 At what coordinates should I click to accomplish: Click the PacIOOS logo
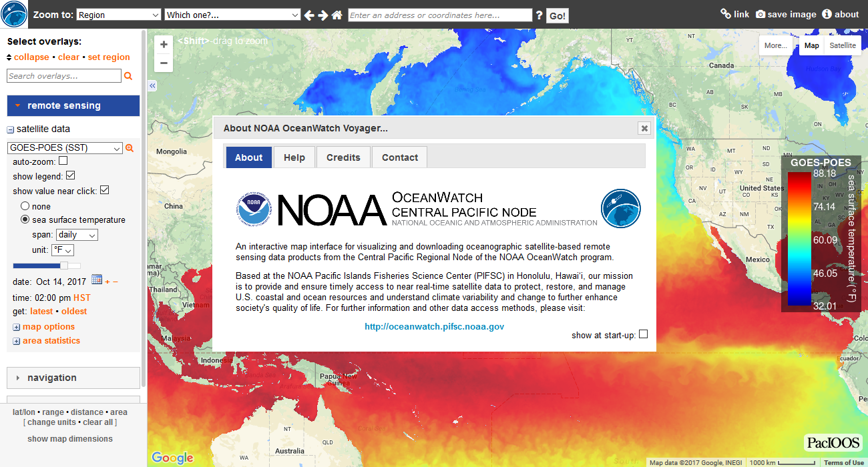[833, 442]
